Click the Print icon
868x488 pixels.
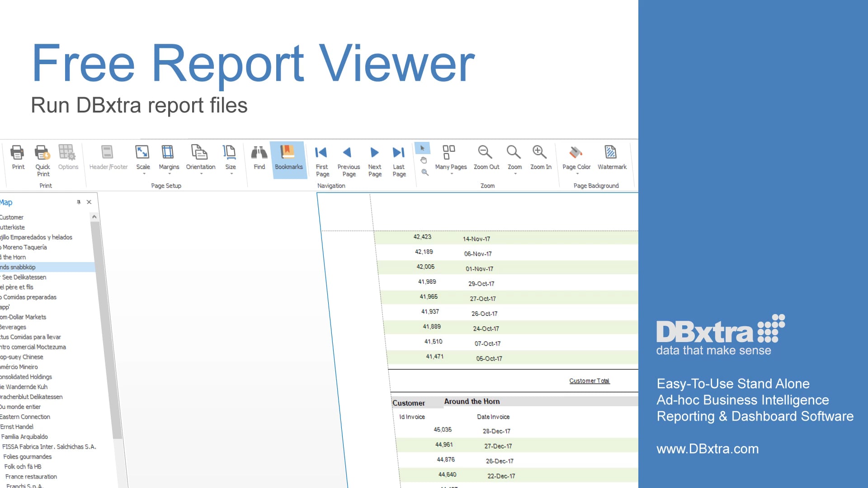[x=18, y=157]
